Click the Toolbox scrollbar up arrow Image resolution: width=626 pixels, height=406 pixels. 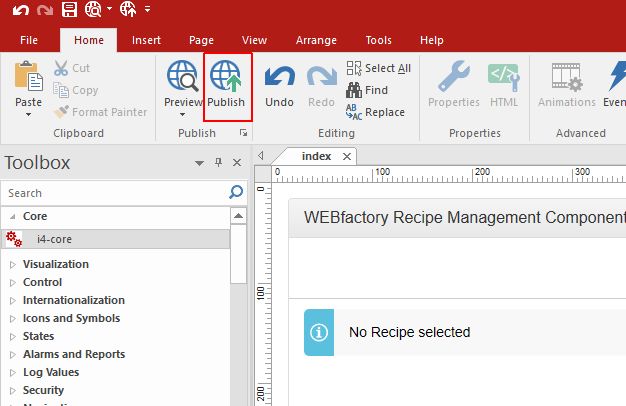coord(238,216)
